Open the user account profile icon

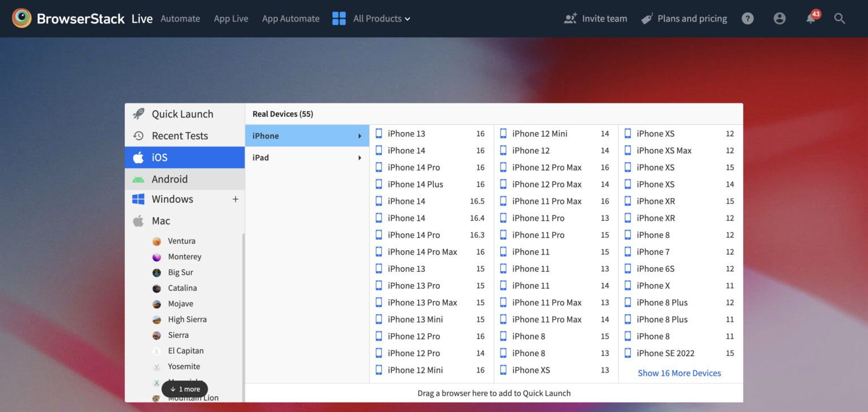tap(780, 19)
